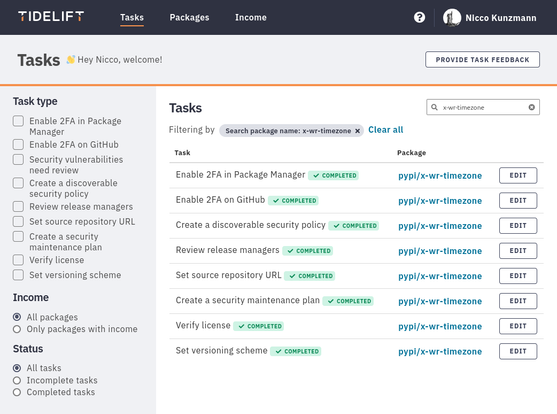Check Verify license filter

[x=18, y=260]
